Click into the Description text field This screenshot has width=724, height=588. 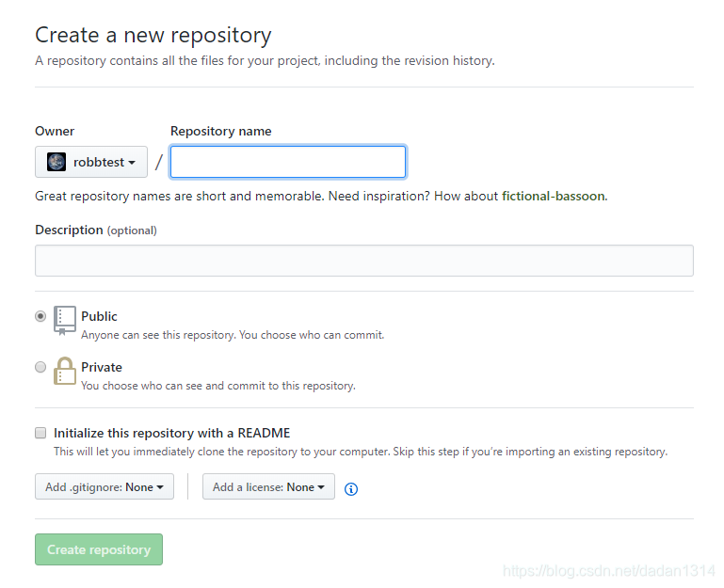click(x=364, y=261)
